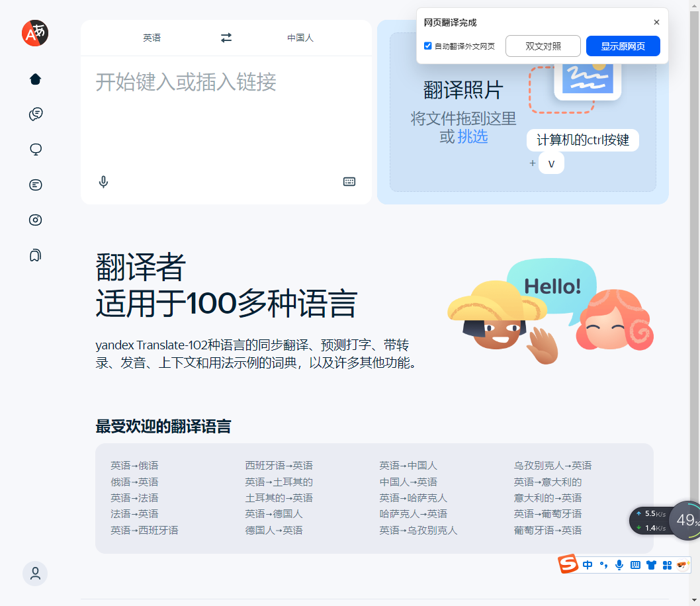Swap source and target languages
This screenshot has height=606, width=700.
[226, 38]
